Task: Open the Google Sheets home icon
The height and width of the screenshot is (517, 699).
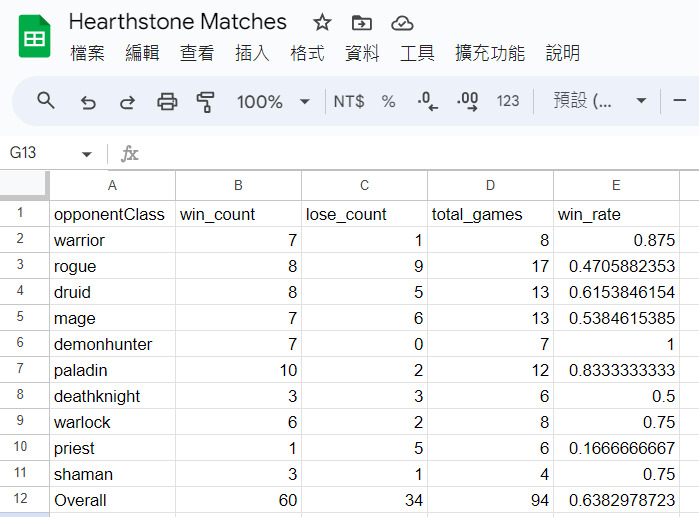Action: click(x=34, y=37)
